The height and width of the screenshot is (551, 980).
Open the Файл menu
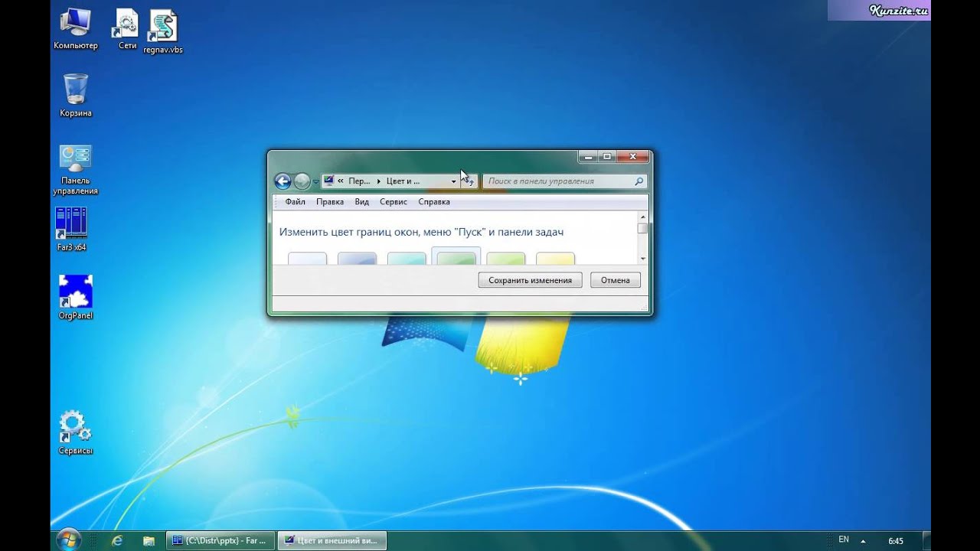(x=295, y=202)
